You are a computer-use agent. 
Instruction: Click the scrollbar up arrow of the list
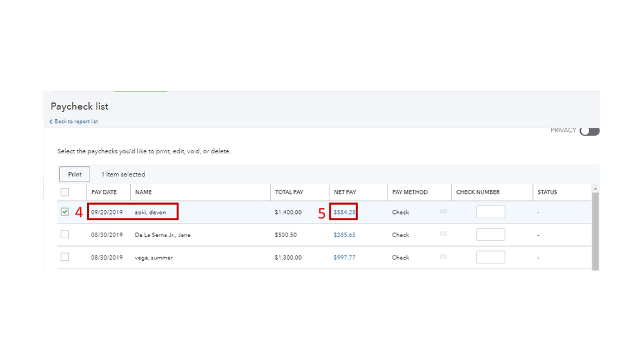(595, 189)
